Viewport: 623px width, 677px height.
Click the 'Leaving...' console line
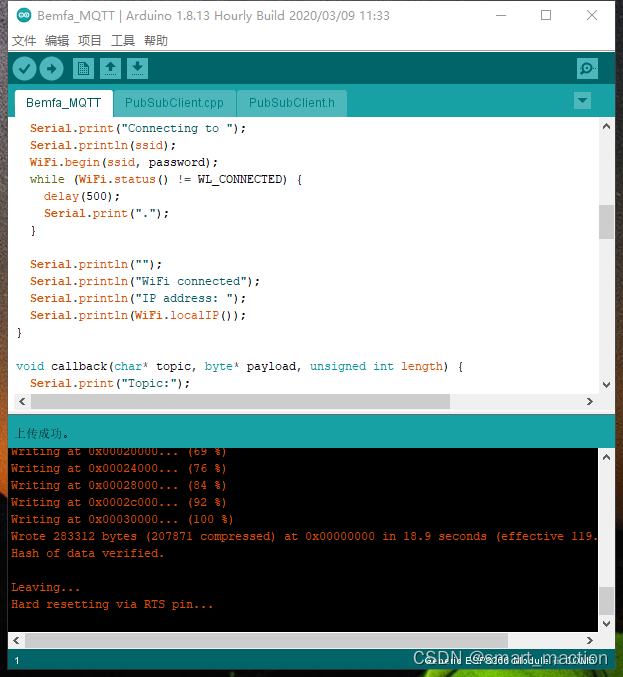[45, 587]
